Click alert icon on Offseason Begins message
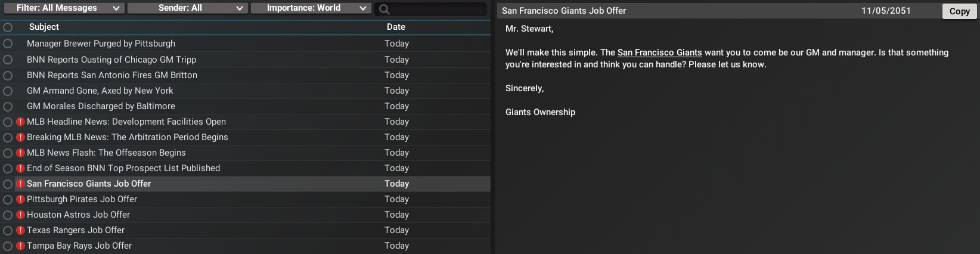980x254 pixels. click(20, 153)
